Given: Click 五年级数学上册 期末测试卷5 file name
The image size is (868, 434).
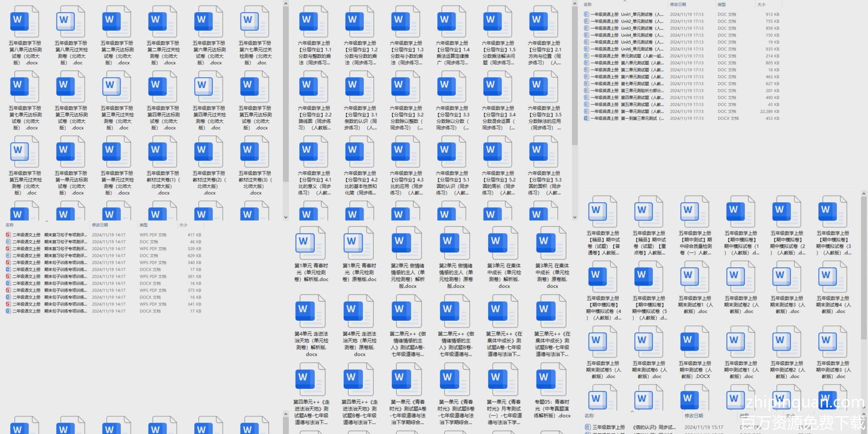Looking at the screenshot, I should pos(603,370).
